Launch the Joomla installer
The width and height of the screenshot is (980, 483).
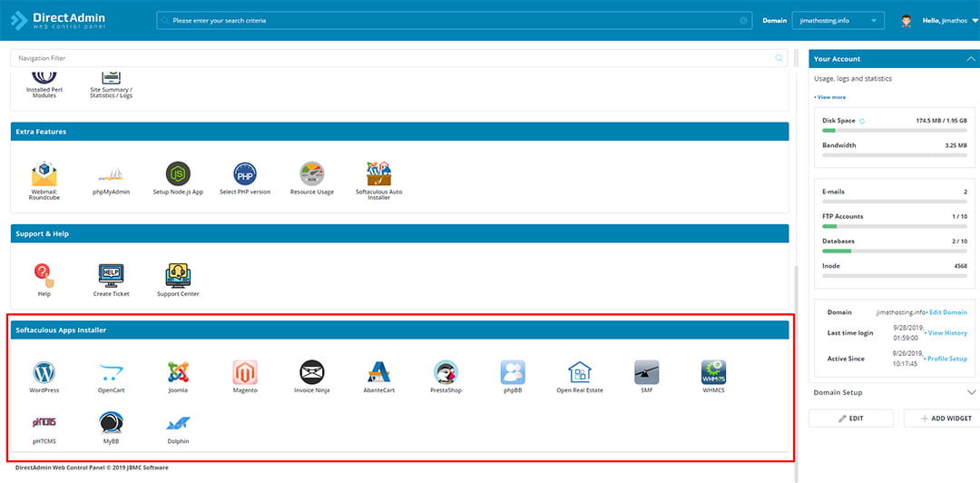coord(178,373)
